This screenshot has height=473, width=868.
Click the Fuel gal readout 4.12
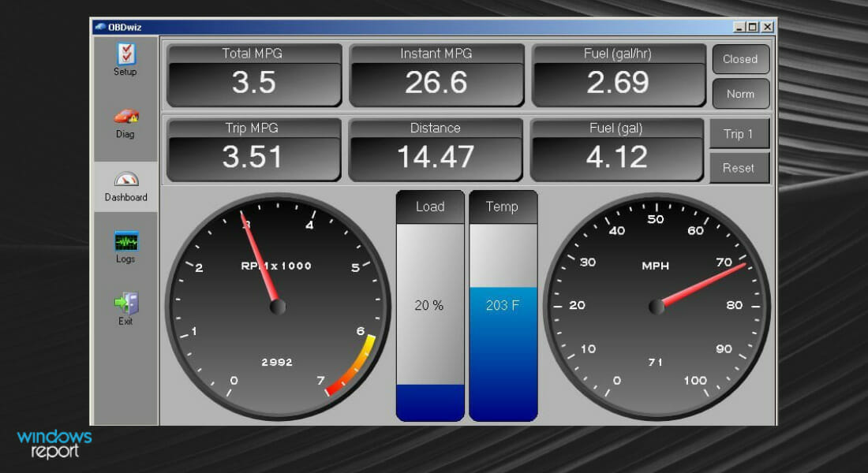pyautogui.click(x=617, y=157)
